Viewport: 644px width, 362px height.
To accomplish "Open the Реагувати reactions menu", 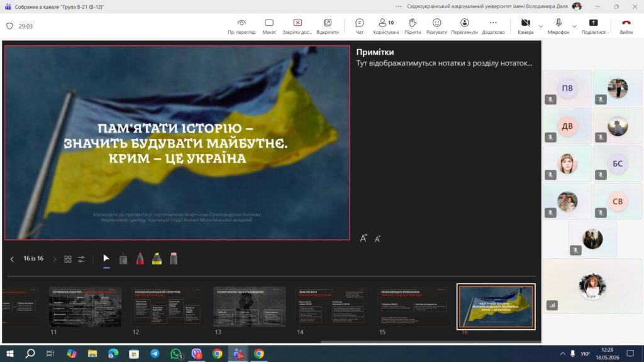I will pyautogui.click(x=436, y=26).
